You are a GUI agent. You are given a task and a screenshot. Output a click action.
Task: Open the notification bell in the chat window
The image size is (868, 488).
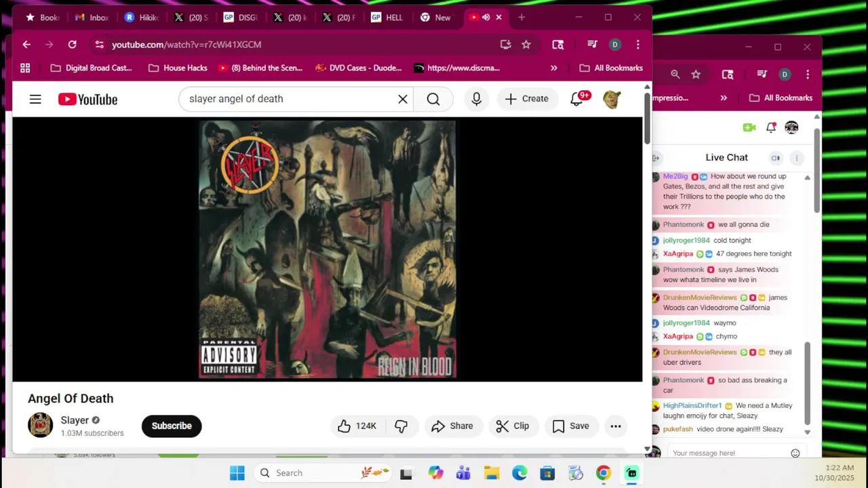(x=771, y=127)
